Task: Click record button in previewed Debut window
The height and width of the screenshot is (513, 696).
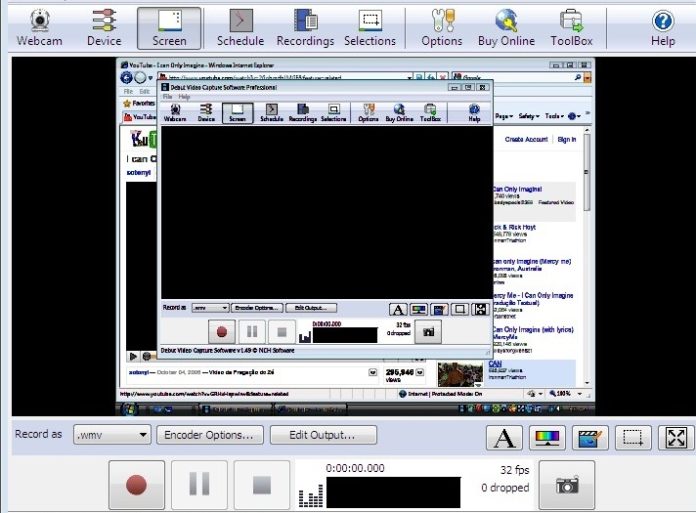Action: tap(222, 331)
